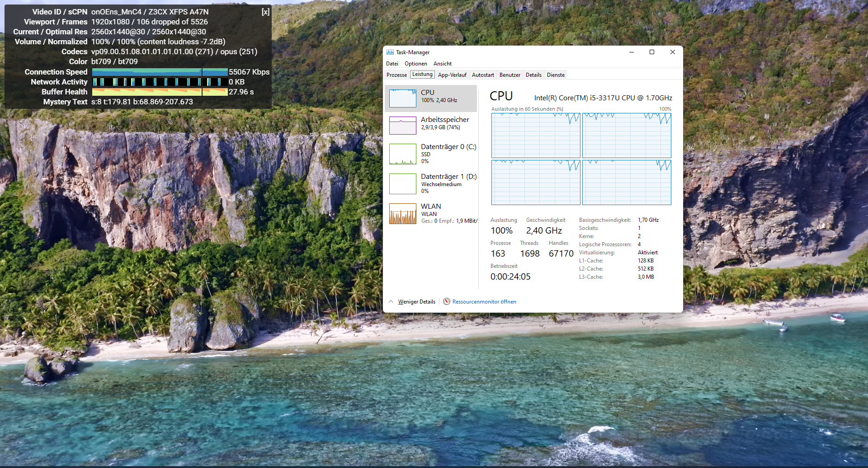Viewport: 868px width, 468px height.
Task: Click the connection speed value "55067 Kbps"
Action: [x=249, y=72]
